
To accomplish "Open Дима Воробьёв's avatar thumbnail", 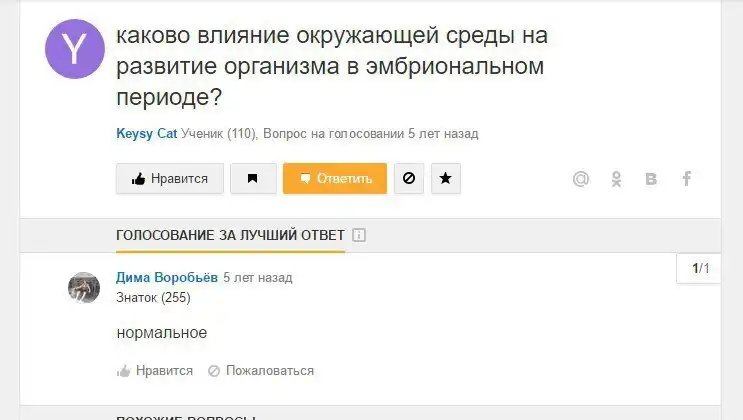I will tap(84, 288).
